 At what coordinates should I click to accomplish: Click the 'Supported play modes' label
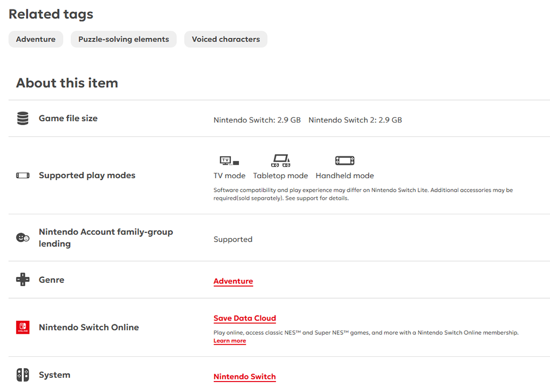pyautogui.click(x=87, y=175)
